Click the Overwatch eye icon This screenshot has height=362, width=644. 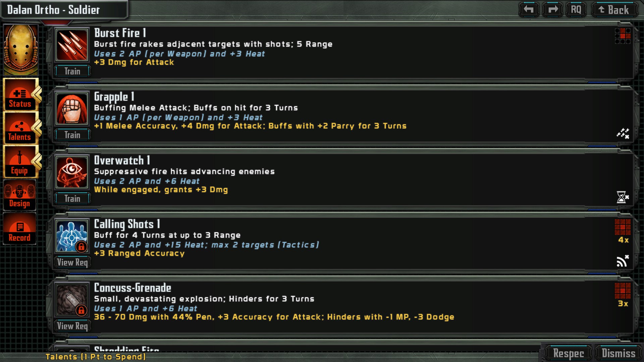(x=72, y=173)
